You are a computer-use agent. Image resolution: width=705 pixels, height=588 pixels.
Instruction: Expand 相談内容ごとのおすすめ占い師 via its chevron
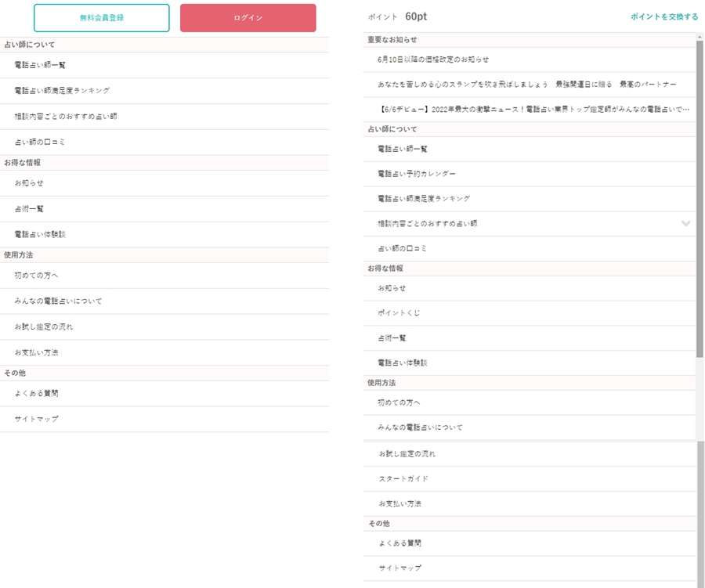tap(684, 223)
